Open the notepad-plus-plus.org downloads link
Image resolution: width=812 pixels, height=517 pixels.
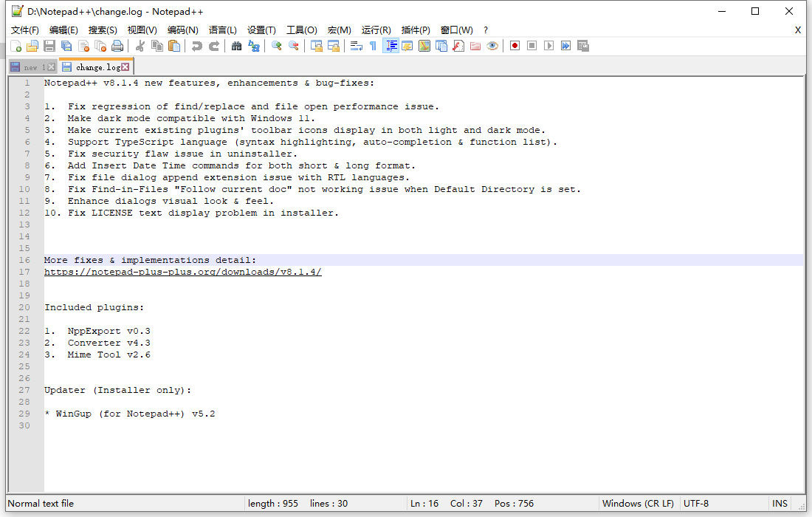(x=183, y=272)
